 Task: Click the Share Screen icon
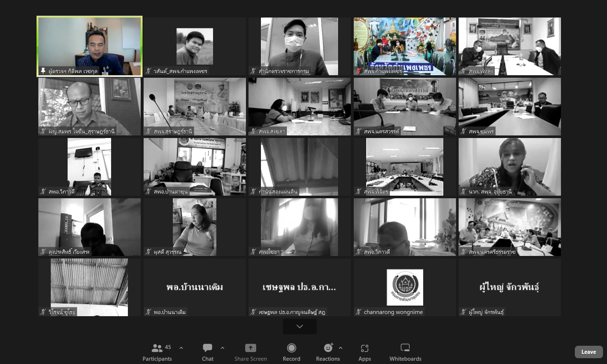(x=251, y=348)
